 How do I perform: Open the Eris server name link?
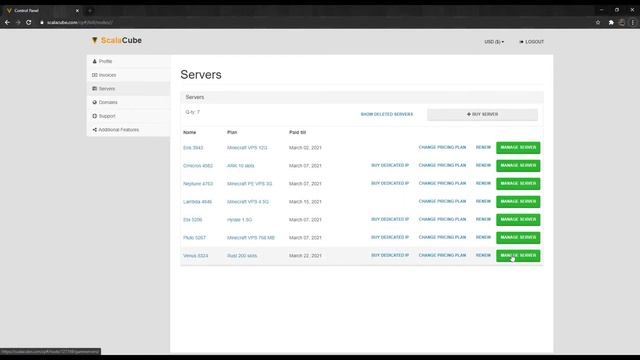point(193,148)
